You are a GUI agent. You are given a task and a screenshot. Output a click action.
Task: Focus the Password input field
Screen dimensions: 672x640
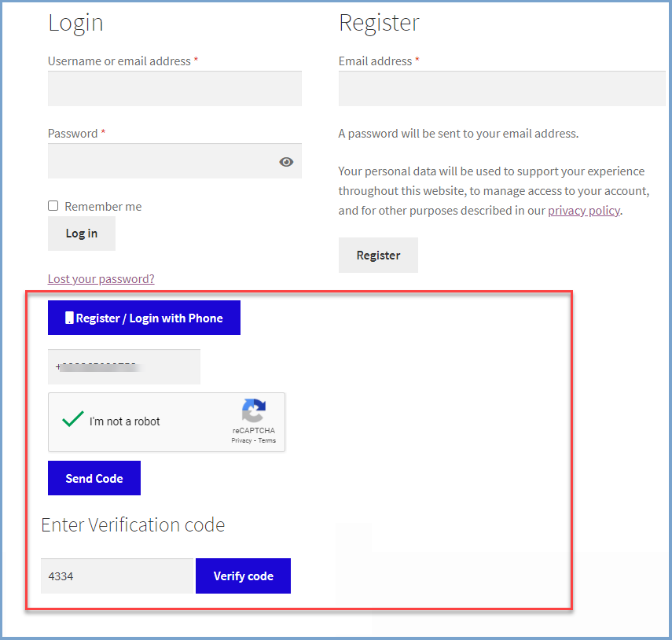pos(157,160)
